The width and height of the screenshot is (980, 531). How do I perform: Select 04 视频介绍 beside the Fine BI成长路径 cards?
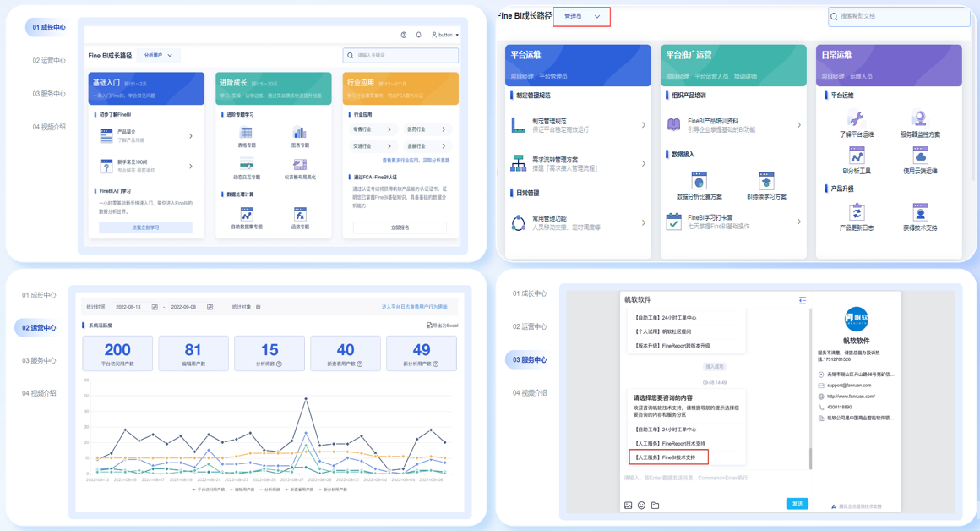point(49,127)
